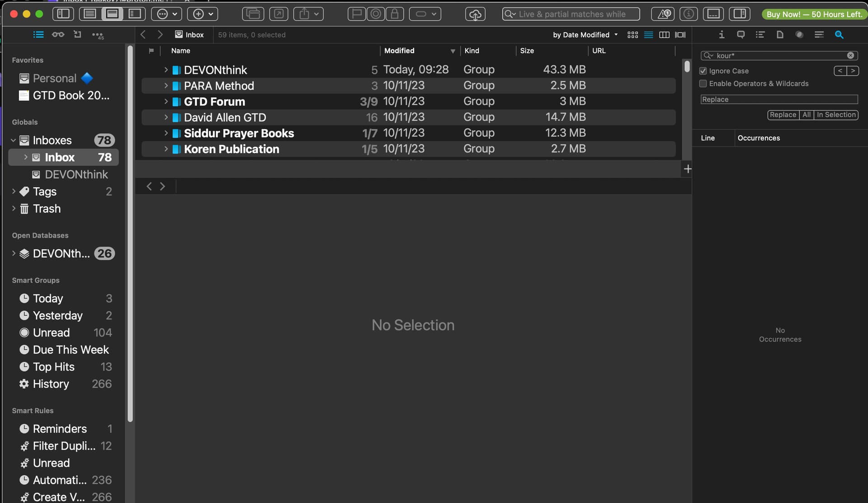Switch to columns view icon
This screenshot has height=503, width=868.
[664, 35]
